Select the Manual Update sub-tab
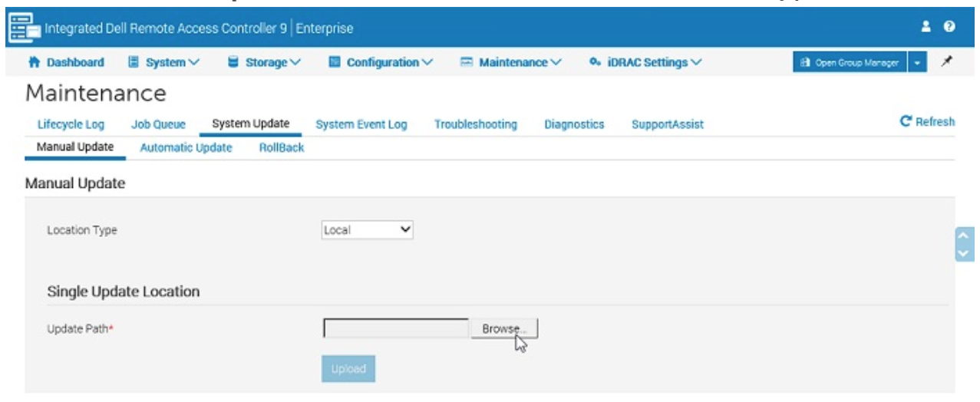The width and height of the screenshot is (980, 402). [75, 147]
